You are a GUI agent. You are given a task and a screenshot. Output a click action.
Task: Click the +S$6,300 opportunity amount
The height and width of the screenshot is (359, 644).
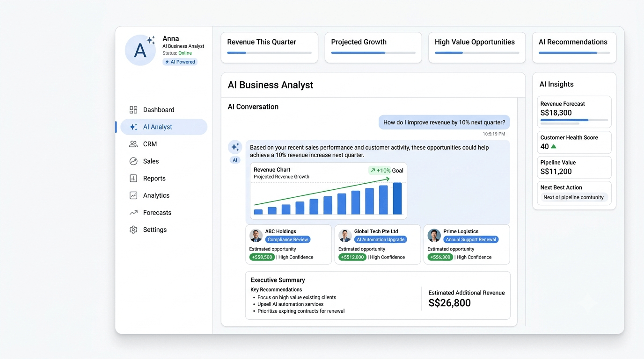[x=440, y=257]
